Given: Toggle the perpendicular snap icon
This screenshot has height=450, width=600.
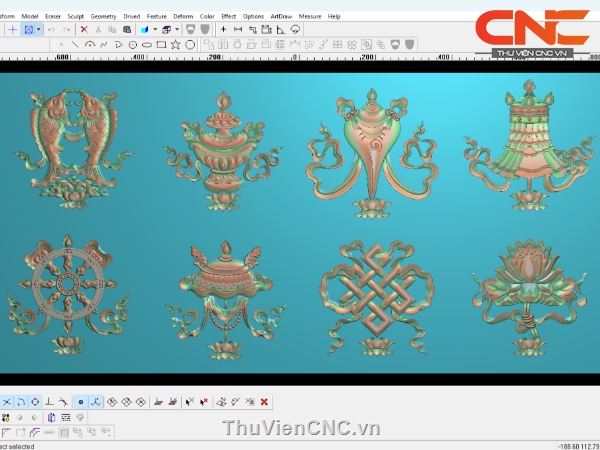Looking at the screenshot, I should point(49,402).
